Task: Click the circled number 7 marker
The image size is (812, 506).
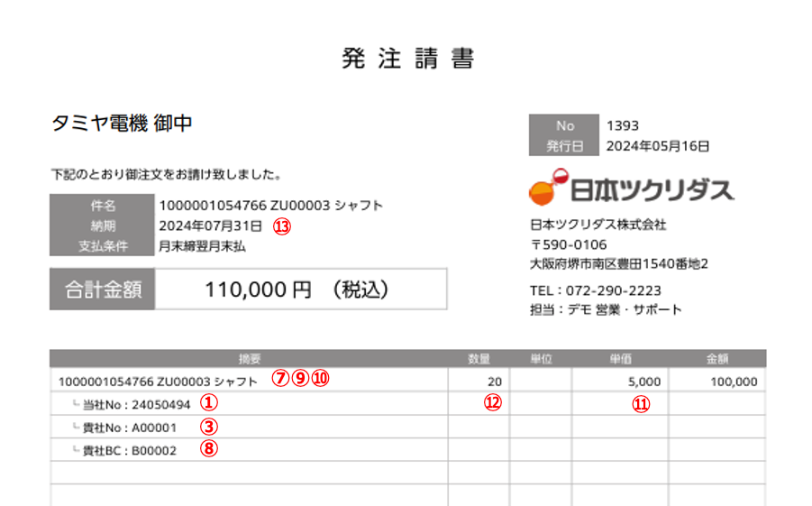Action: (280, 380)
